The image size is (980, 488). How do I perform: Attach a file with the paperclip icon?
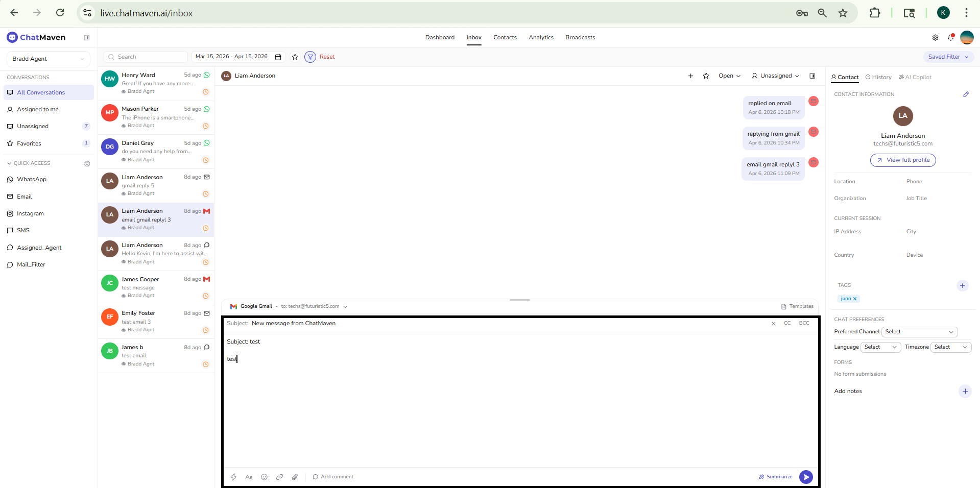pyautogui.click(x=295, y=477)
